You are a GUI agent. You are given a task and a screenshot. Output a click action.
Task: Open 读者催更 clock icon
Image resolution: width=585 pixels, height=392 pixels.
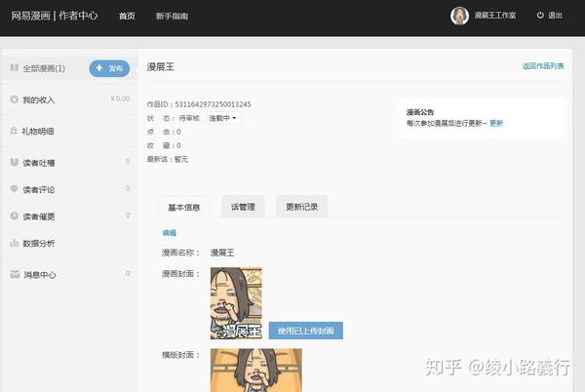(15, 216)
